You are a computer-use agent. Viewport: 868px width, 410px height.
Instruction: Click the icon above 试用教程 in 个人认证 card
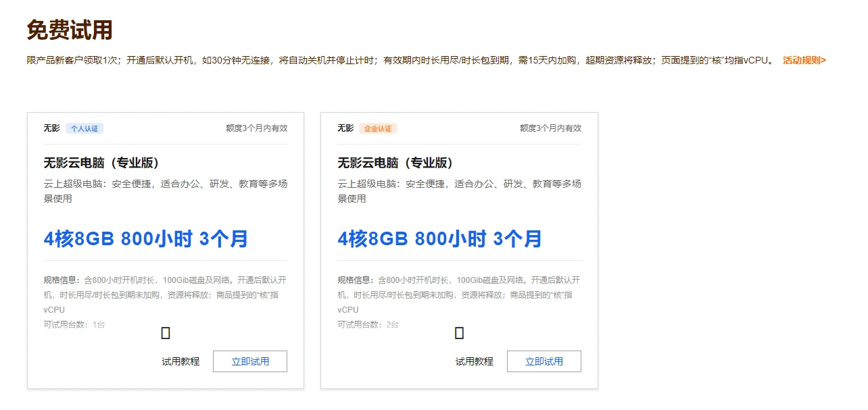(166, 333)
